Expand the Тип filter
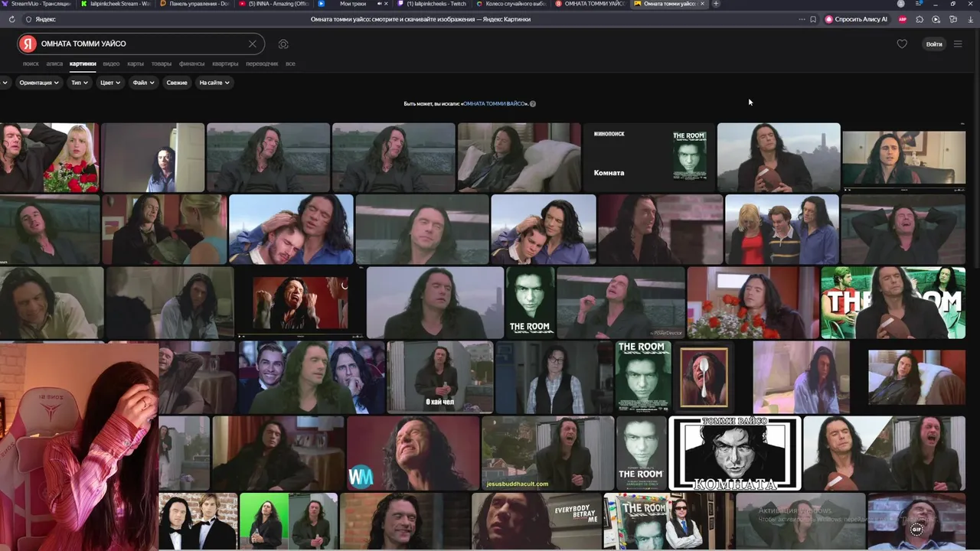980x551 pixels. (80, 83)
